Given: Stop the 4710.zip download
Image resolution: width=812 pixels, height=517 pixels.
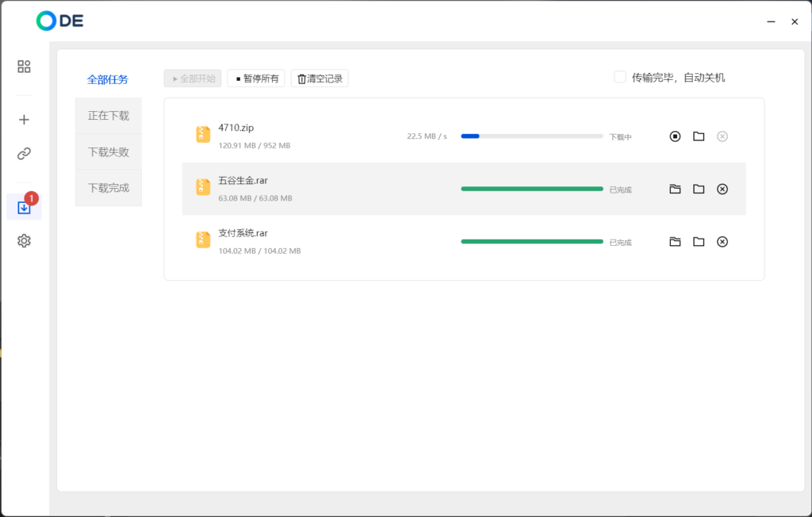Looking at the screenshot, I should [x=675, y=136].
